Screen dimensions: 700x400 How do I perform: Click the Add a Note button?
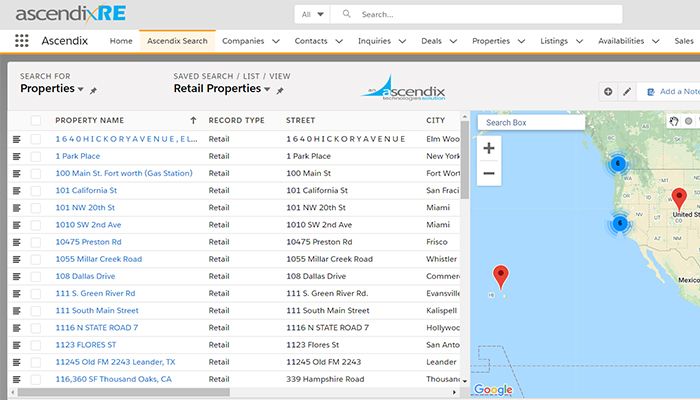click(671, 91)
